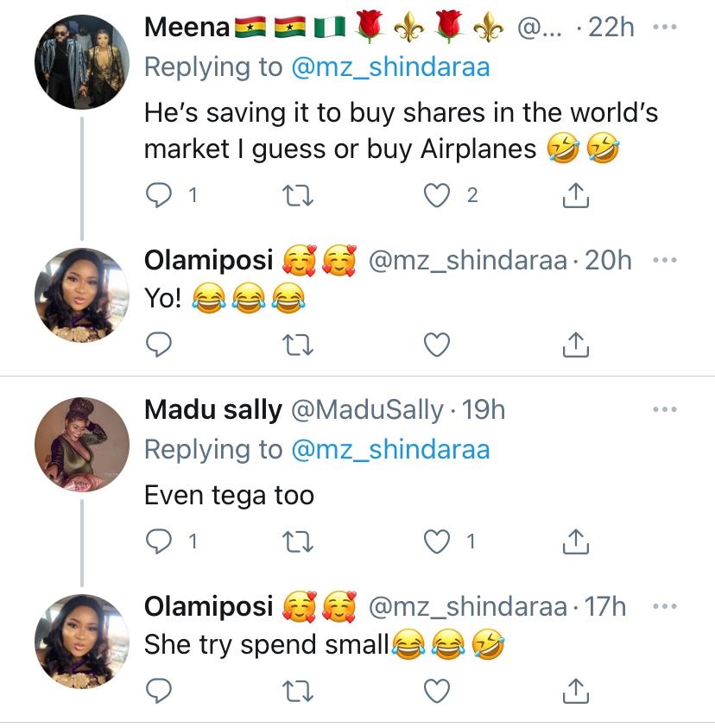Reply to Olamiposi's "Yo!" tweet
715x728 pixels.
pos(158,345)
